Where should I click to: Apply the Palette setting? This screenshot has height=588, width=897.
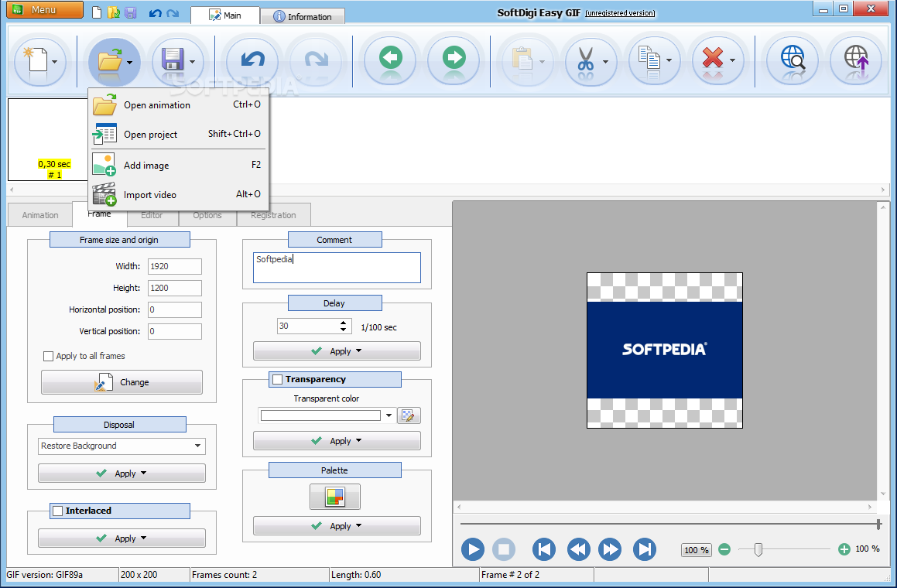[x=337, y=526]
